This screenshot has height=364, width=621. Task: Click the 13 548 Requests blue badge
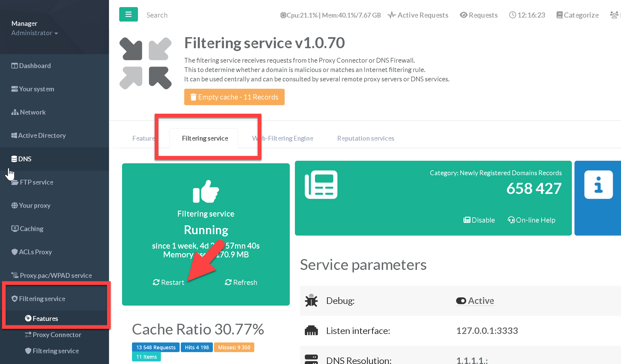click(x=156, y=347)
